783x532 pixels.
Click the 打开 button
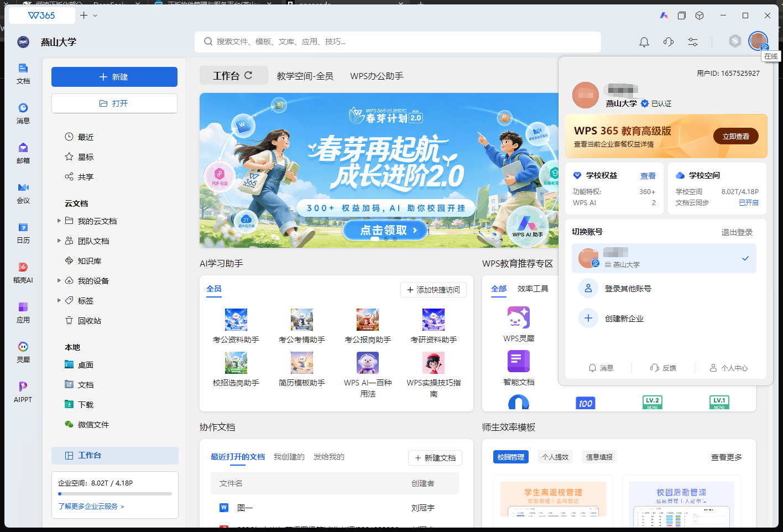point(114,103)
